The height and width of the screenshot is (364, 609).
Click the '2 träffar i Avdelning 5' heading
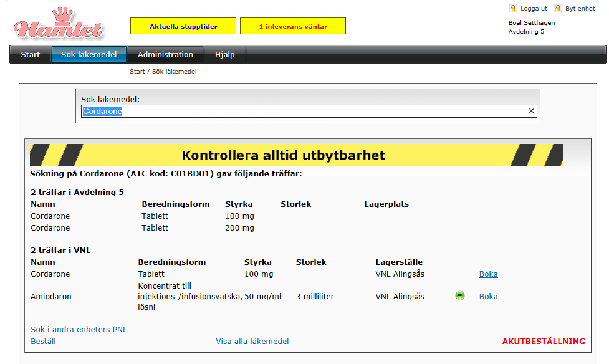[x=77, y=193]
